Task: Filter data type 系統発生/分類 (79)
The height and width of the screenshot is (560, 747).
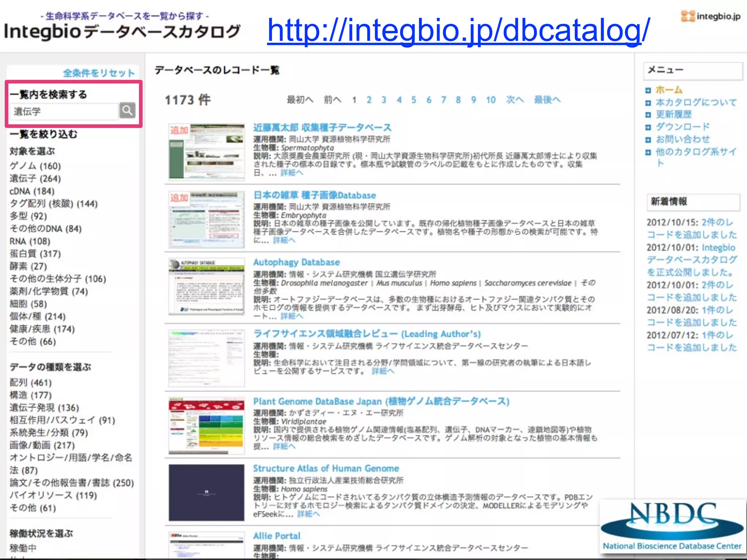Action: tap(49, 432)
